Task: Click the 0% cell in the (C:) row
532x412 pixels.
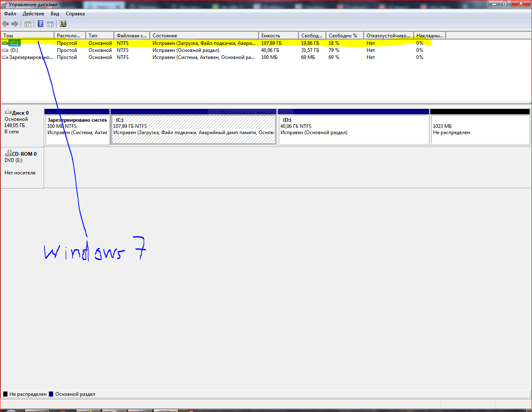Action: (420, 43)
